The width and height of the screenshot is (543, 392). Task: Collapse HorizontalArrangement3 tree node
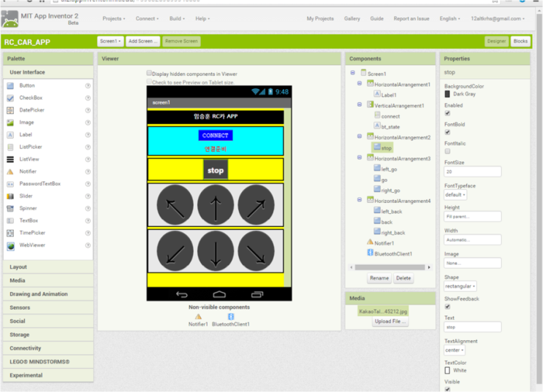click(360, 158)
